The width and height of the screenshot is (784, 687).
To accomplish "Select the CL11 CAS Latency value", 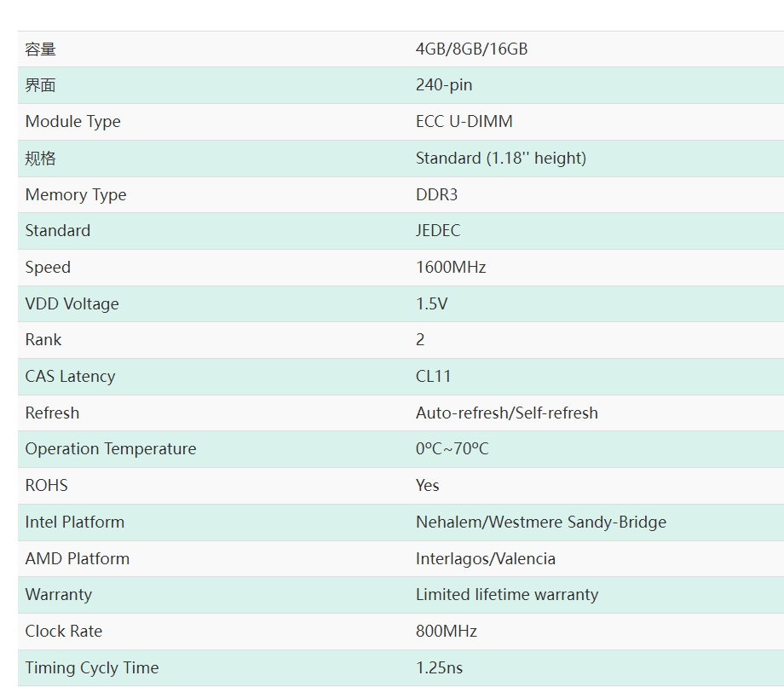I will 433,376.
